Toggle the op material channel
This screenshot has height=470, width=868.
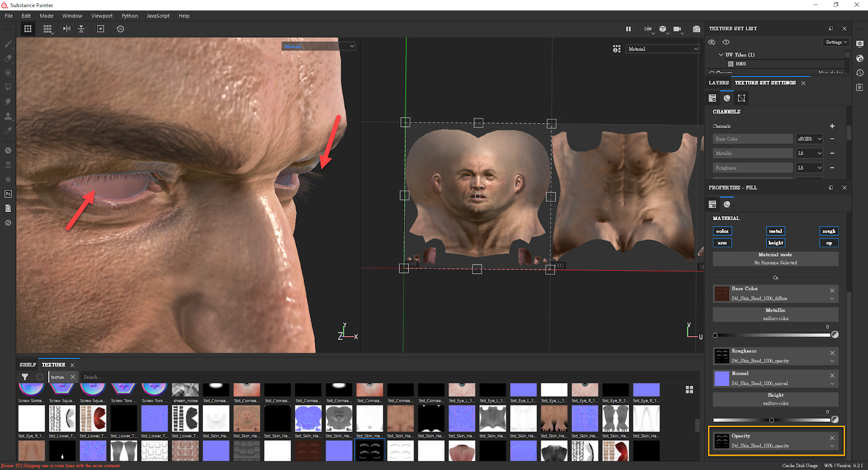[x=828, y=243]
